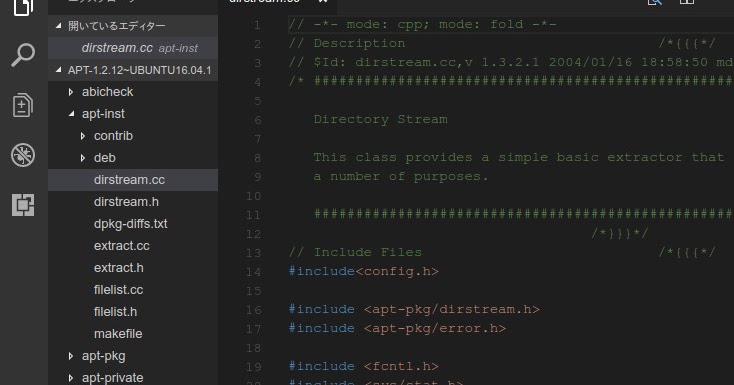Screen dimensions: 734x385
Task: Click the "Directory Stream" comment text
Action: [381, 119]
